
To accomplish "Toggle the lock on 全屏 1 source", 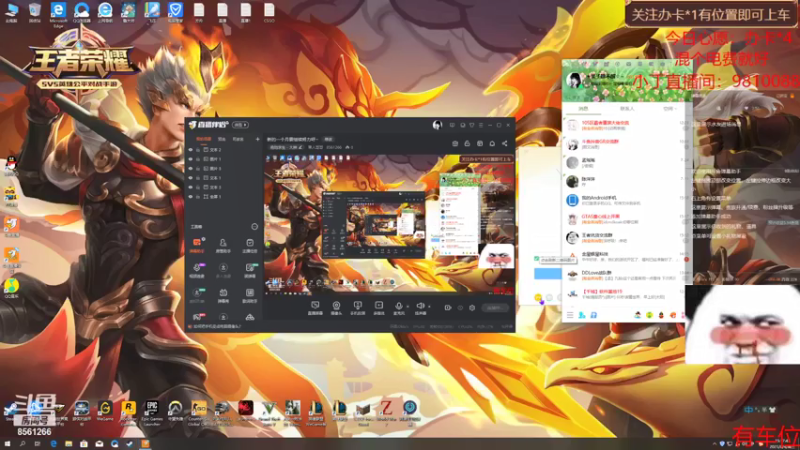I will pos(198,196).
